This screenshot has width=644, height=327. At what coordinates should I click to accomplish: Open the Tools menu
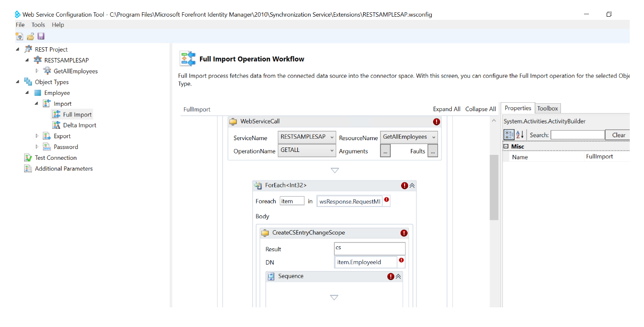pos(38,25)
